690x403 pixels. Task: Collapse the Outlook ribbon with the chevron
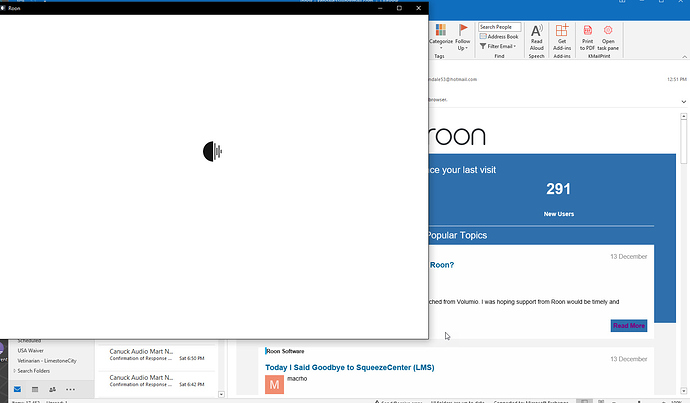[684, 57]
